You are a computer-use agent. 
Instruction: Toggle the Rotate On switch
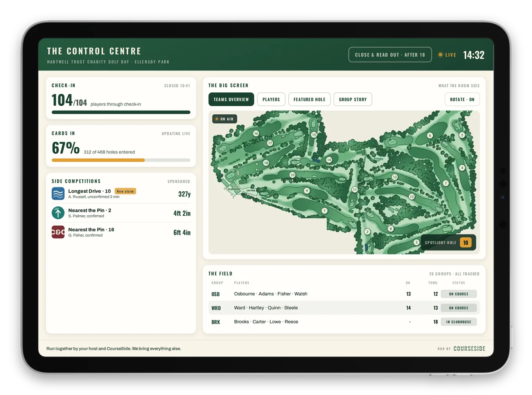tap(462, 99)
